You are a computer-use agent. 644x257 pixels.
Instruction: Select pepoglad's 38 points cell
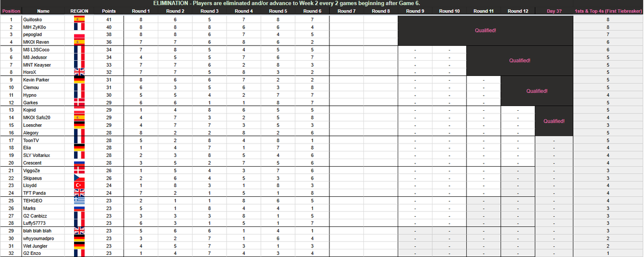click(x=108, y=34)
